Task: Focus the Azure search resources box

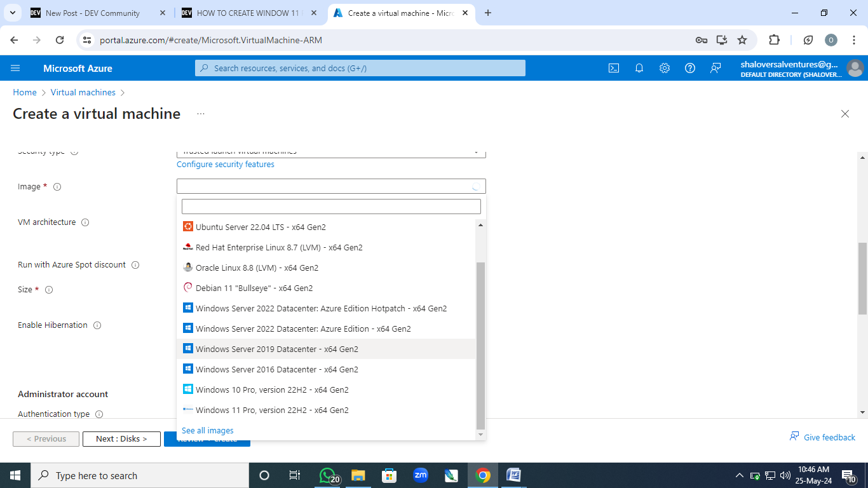Action: click(360, 68)
